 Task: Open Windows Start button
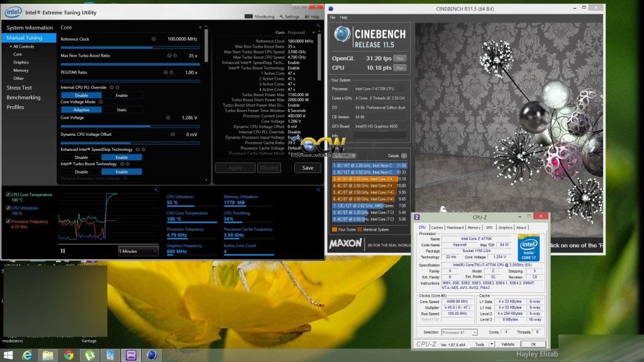coord(8,355)
